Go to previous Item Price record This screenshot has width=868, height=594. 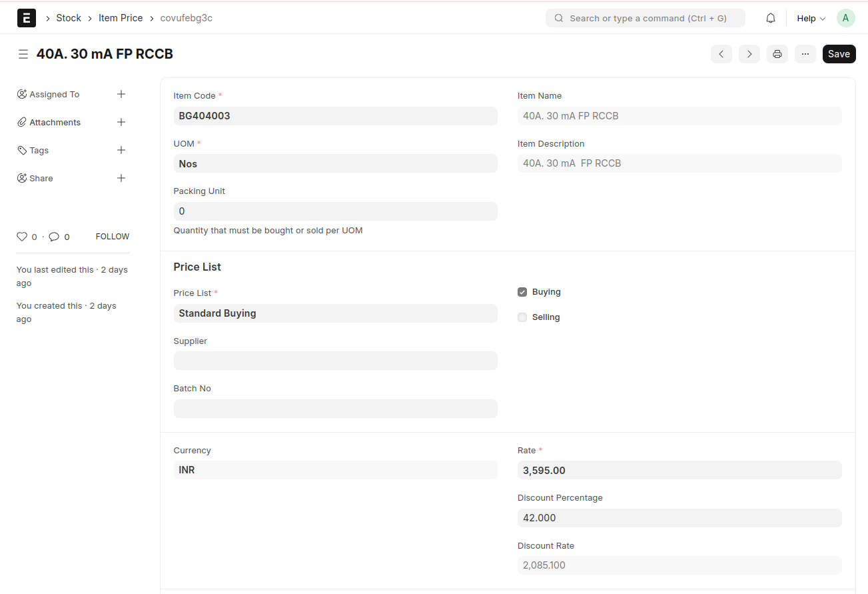[x=721, y=54]
